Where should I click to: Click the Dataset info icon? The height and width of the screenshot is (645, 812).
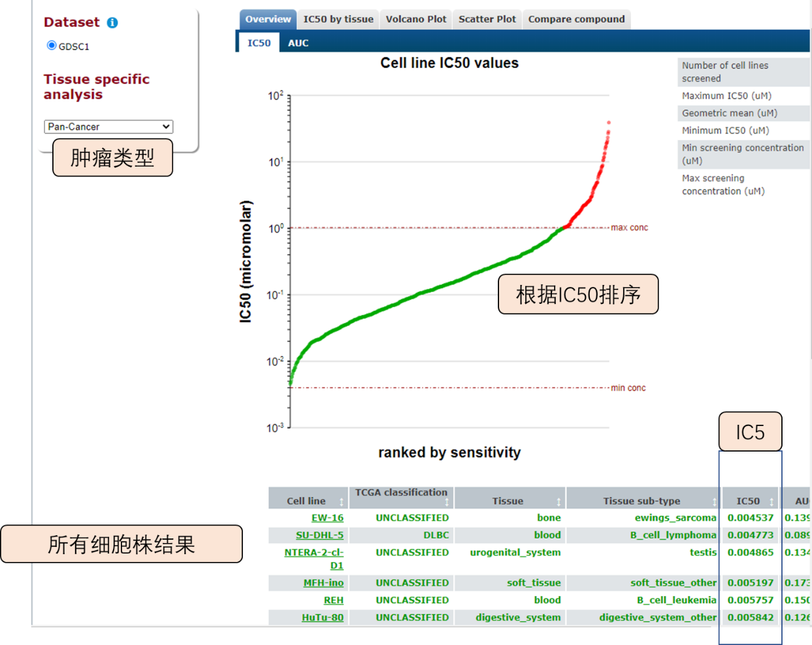[112, 23]
